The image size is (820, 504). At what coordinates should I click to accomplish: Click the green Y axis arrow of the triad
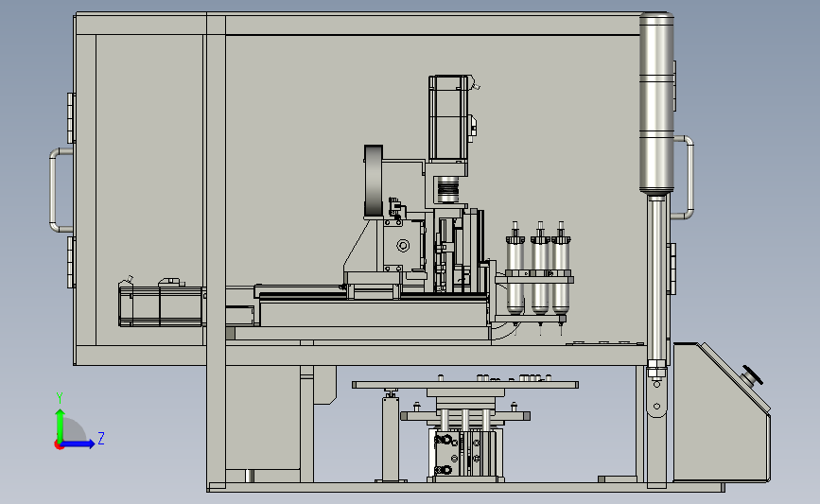pyautogui.click(x=61, y=425)
